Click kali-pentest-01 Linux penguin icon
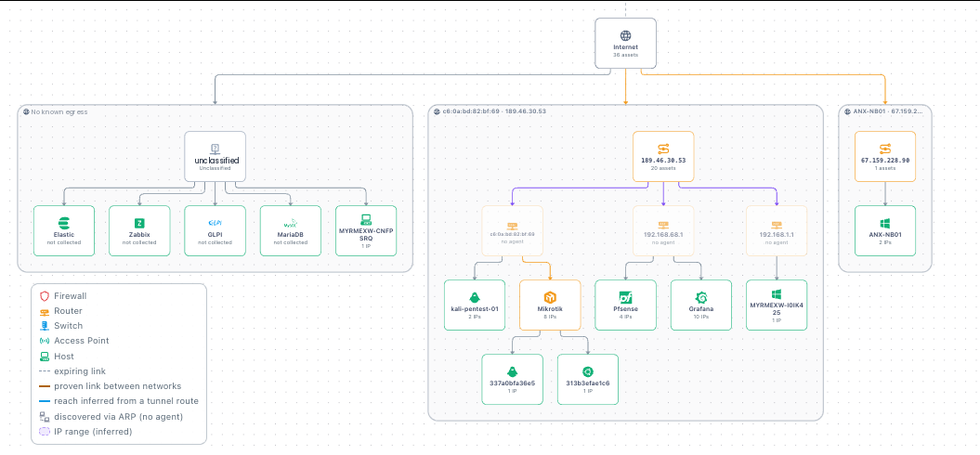The height and width of the screenshot is (455, 980). pos(475,297)
